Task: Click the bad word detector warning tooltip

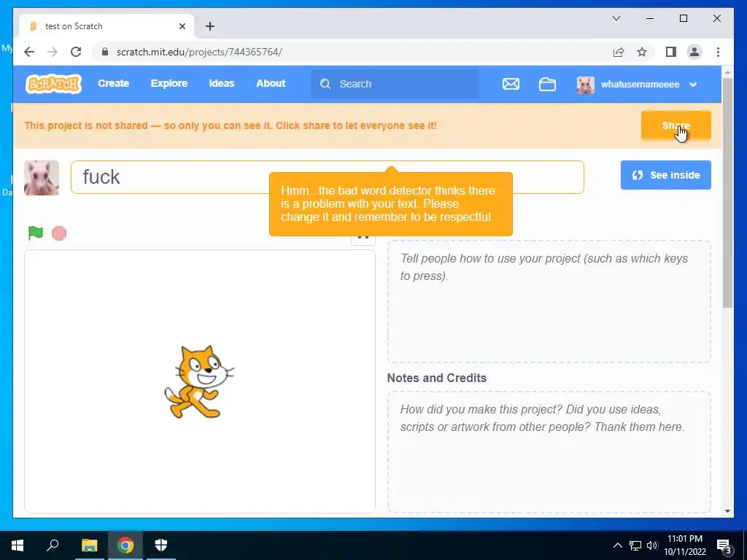Action: coord(391,204)
